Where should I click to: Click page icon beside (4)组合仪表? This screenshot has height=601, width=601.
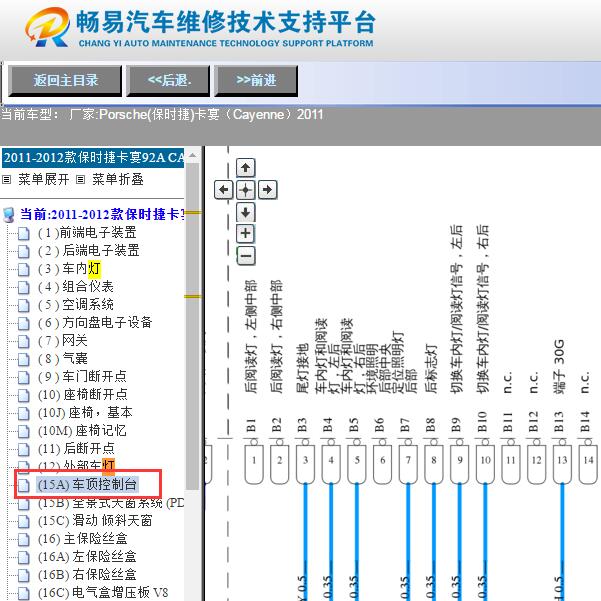pos(23,287)
